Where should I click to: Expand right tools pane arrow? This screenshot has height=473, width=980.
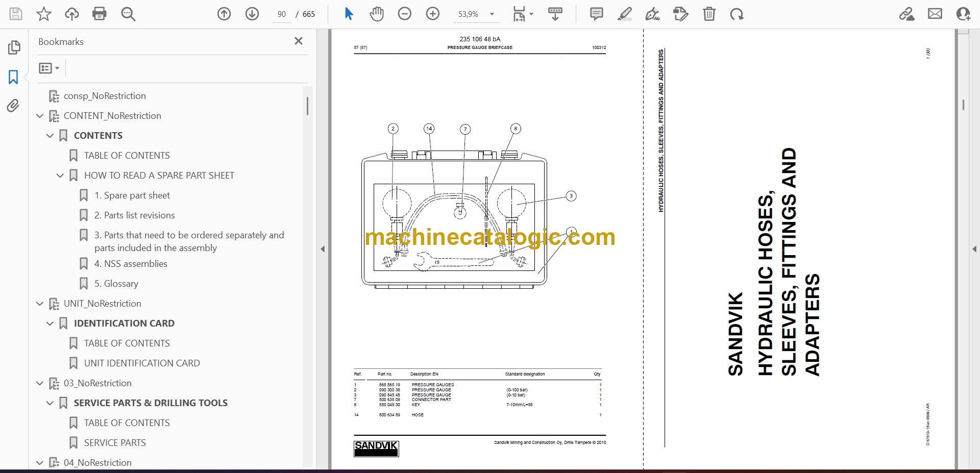pyautogui.click(x=974, y=249)
